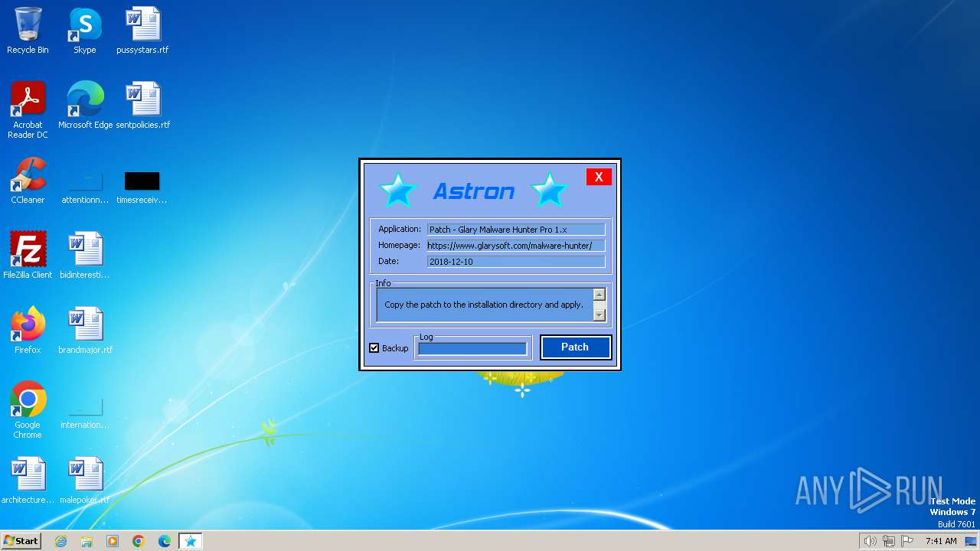Image resolution: width=980 pixels, height=551 pixels.
Task: Select the Google Chrome desktop shortcut
Action: click(x=28, y=410)
